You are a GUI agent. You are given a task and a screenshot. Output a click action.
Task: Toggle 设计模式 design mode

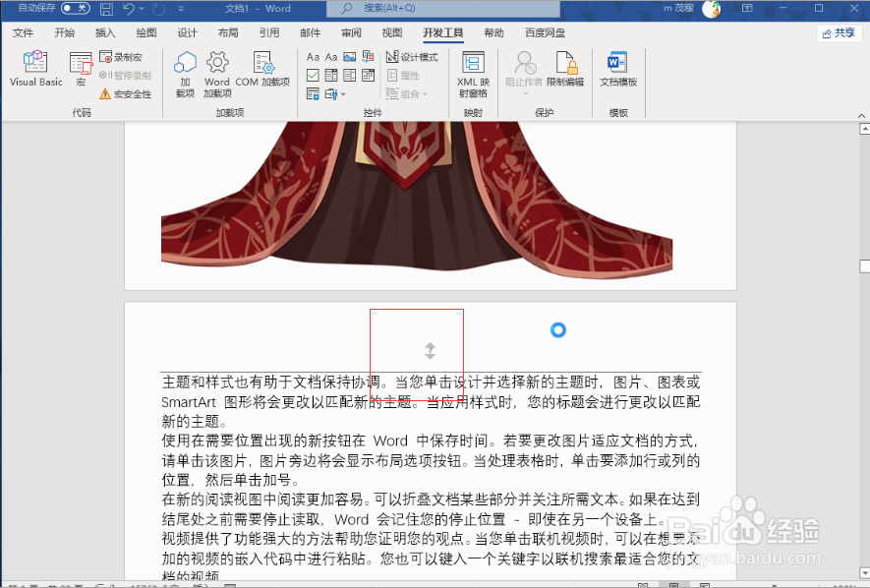point(412,57)
